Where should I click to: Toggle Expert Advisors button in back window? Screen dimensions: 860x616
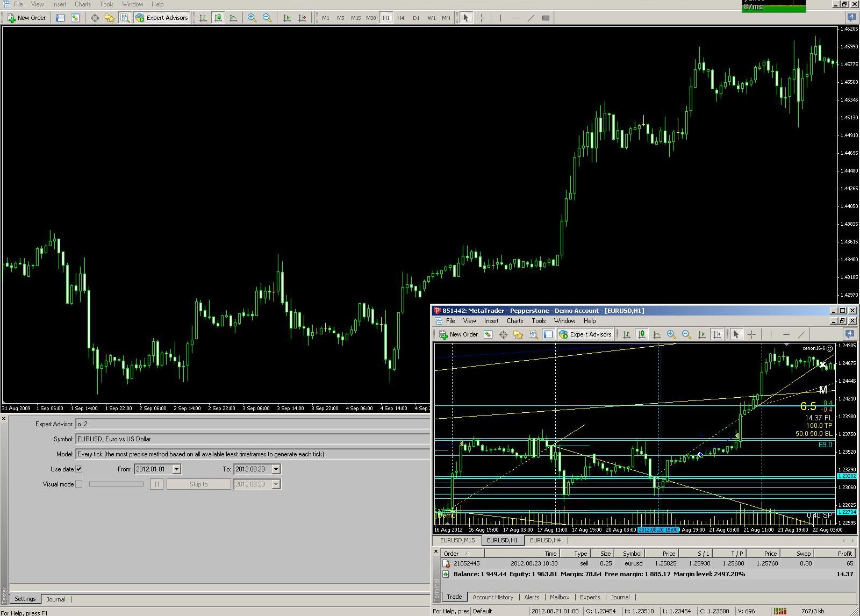pyautogui.click(x=162, y=18)
